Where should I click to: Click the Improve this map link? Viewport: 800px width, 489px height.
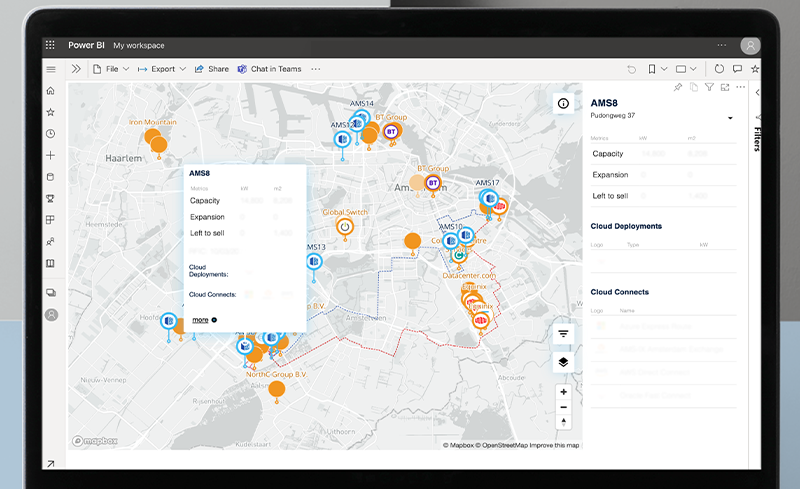point(554,445)
